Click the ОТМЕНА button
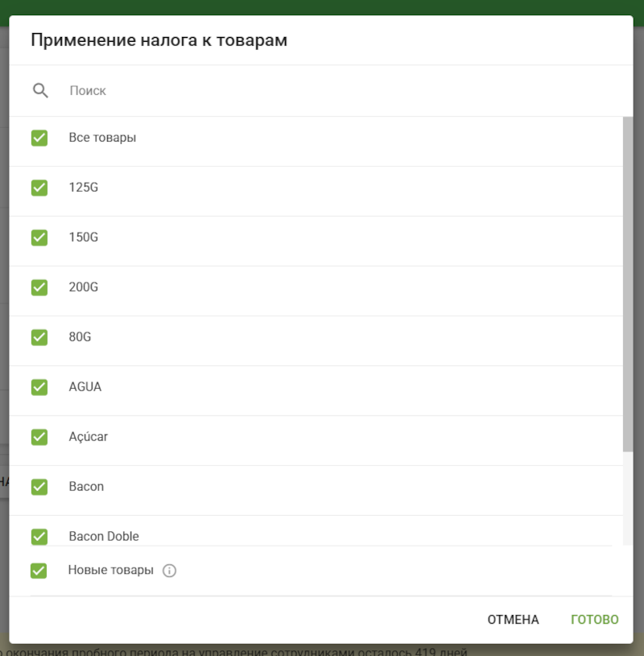Screen dimensions: 644x656 coord(513,619)
